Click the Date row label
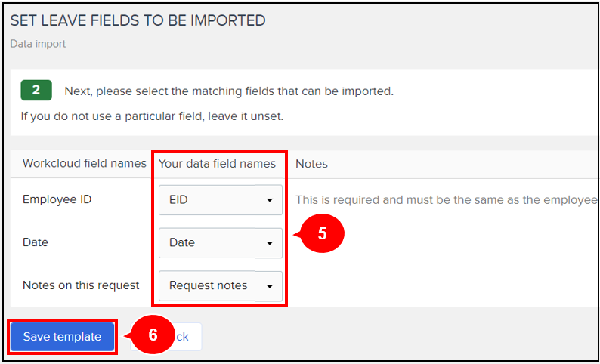 (x=36, y=242)
